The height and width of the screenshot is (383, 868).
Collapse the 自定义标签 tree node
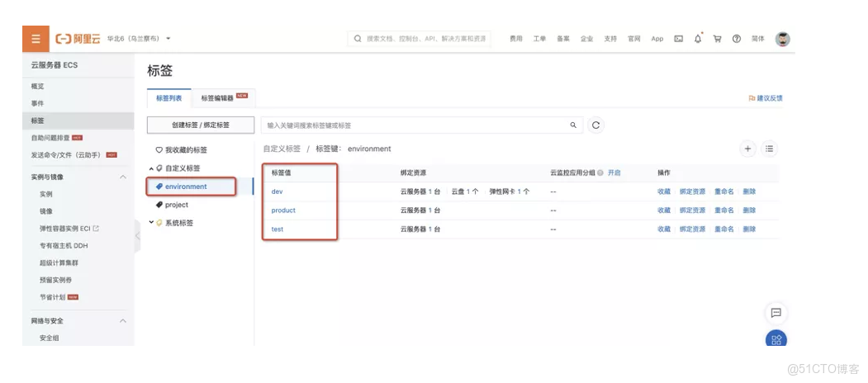(x=151, y=168)
